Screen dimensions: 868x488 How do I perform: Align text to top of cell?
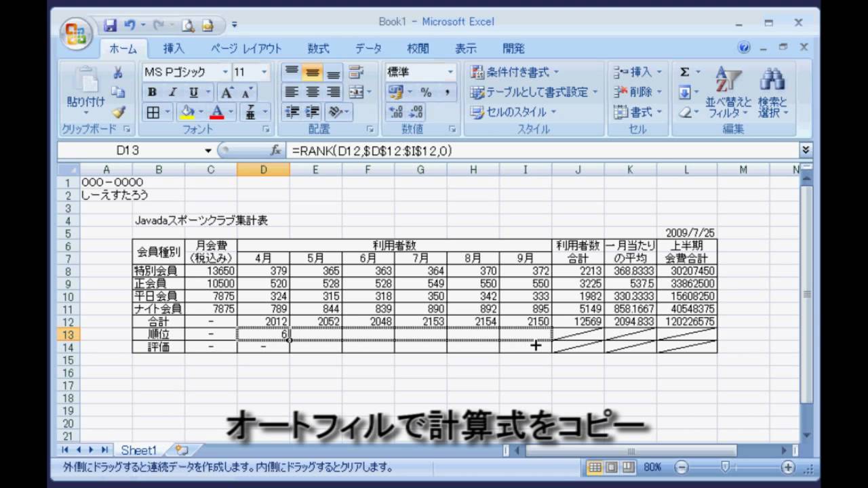click(x=292, y=72)
